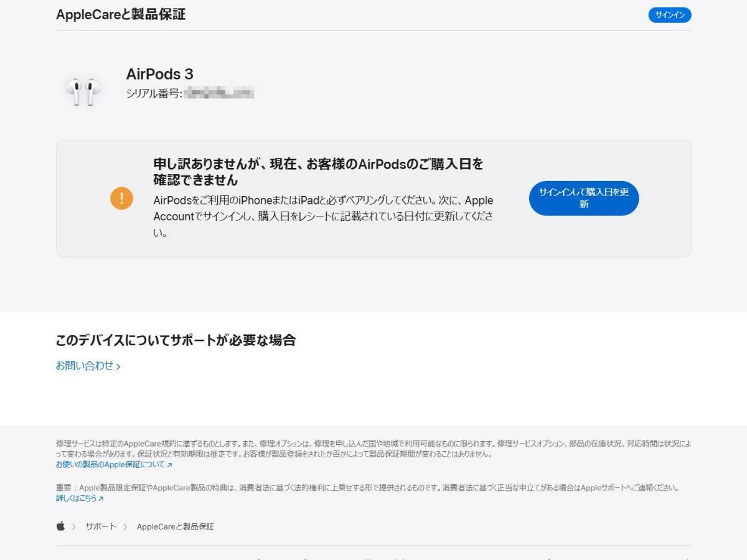Click the external arrow next to Apple保証について link
Screen dimensions: 747x560
click(x=171, y=465)
